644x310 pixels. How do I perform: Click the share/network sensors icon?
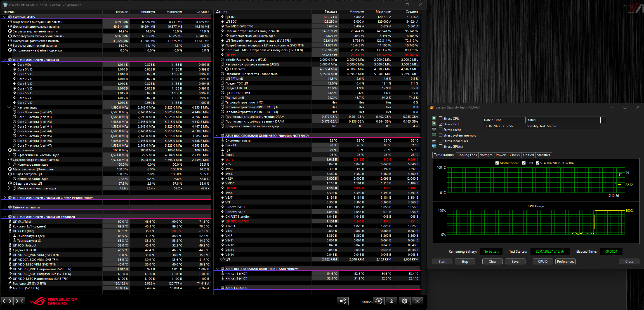pos(343,301)
